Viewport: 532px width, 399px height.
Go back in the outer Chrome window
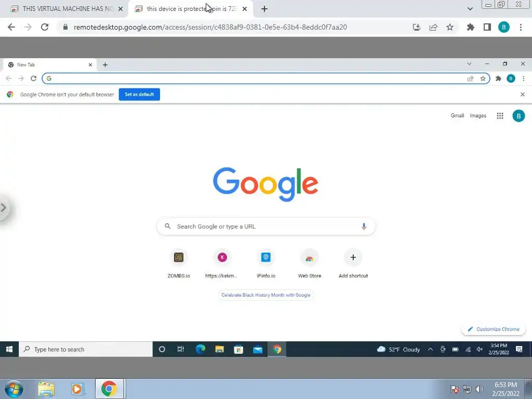pos(11,27)
